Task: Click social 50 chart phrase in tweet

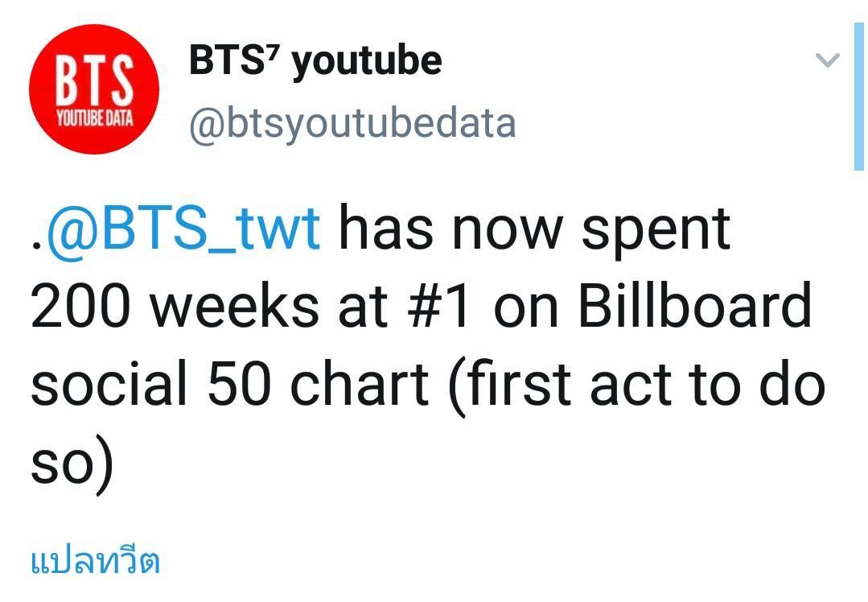Action: tap(230, 384)
